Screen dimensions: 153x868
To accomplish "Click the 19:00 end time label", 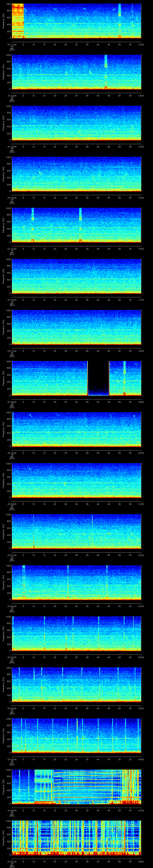I will (141, 402).
